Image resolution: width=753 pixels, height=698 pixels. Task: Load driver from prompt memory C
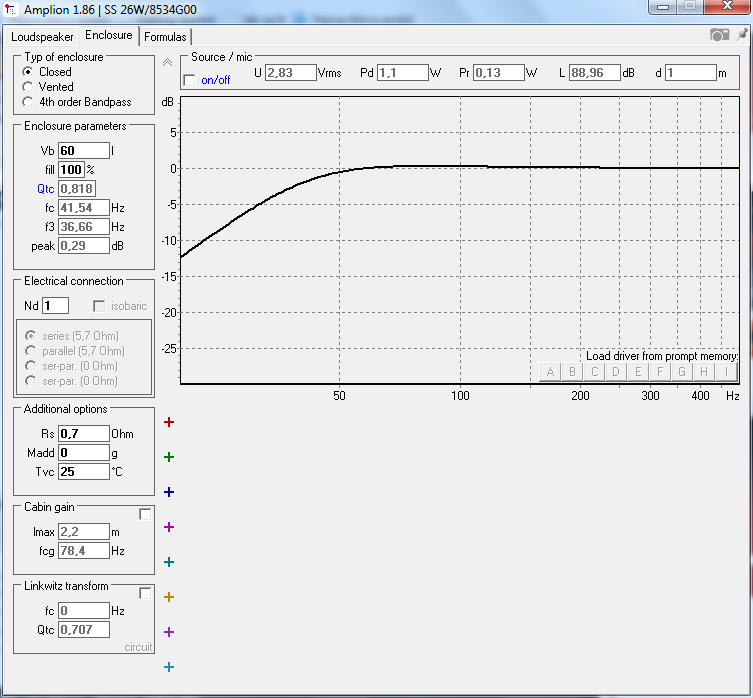[595, 372]
